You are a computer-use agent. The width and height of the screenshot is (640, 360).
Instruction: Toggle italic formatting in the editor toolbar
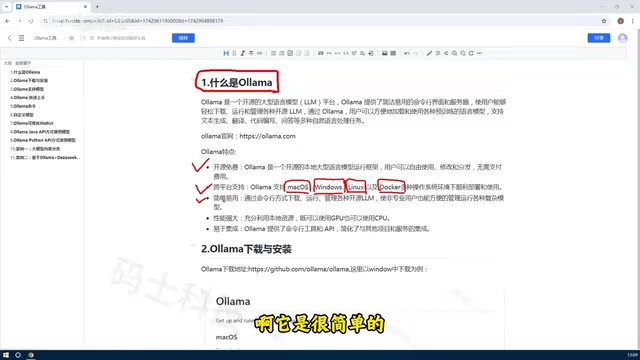(x=243, y=53)
